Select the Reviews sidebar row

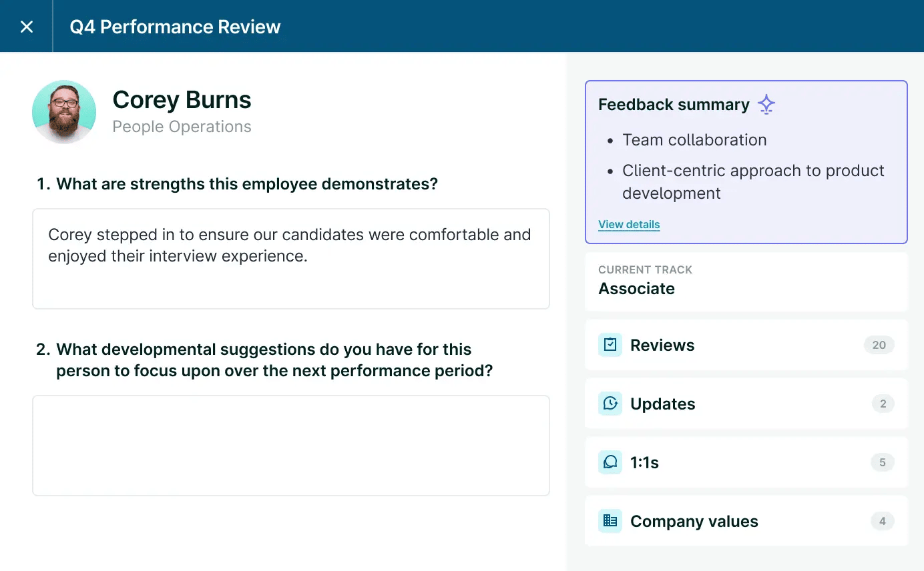pyautogui.click(x=746, y=345)
